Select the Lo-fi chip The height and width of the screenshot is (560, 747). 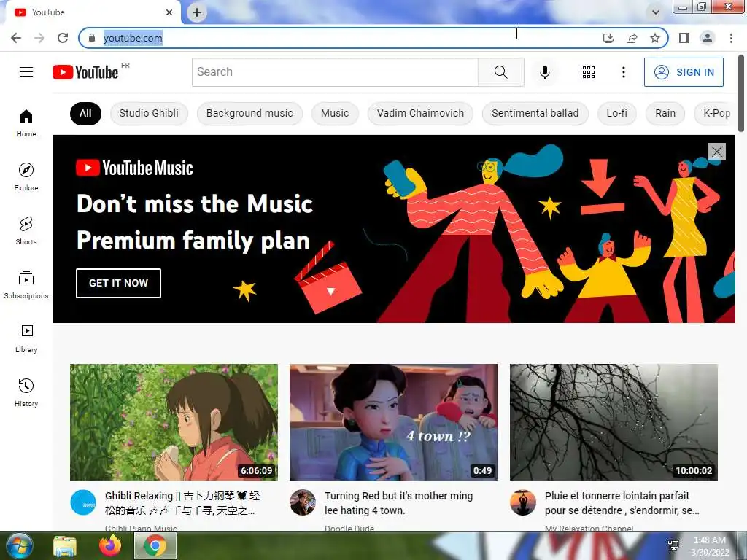point(617,113)
